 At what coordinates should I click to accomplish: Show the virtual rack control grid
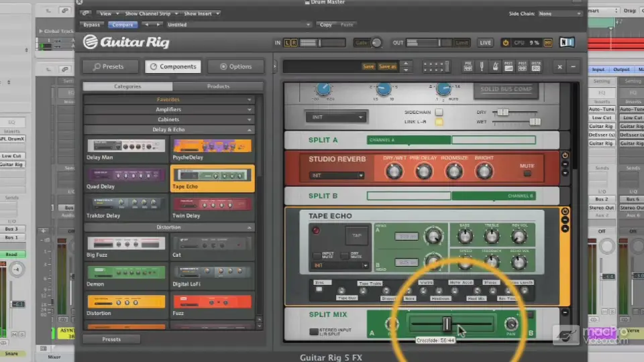pos(436,66)
